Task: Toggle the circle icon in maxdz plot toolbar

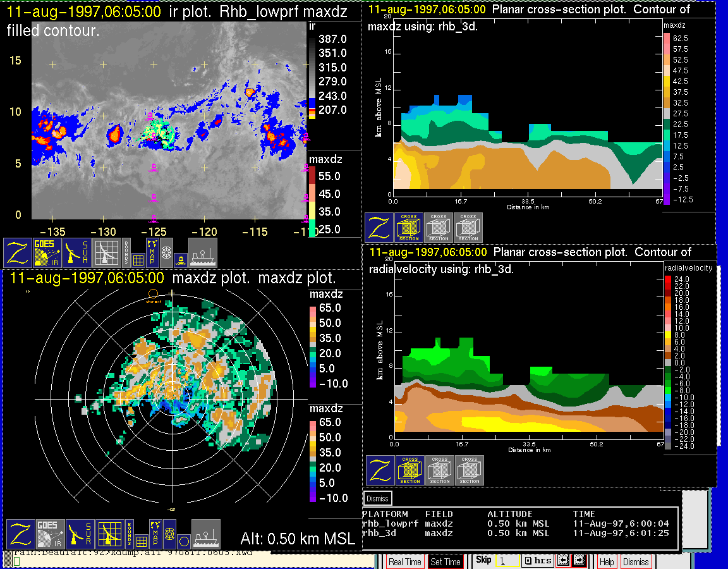Action: pos(184,542)
